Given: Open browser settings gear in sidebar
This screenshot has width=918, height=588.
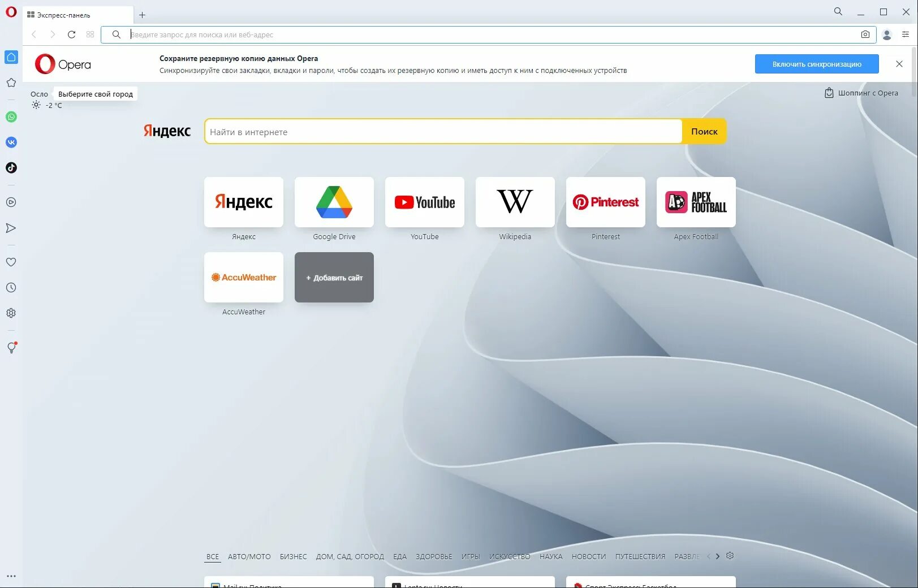Looking at the screenshot, I should coord(11,313).
